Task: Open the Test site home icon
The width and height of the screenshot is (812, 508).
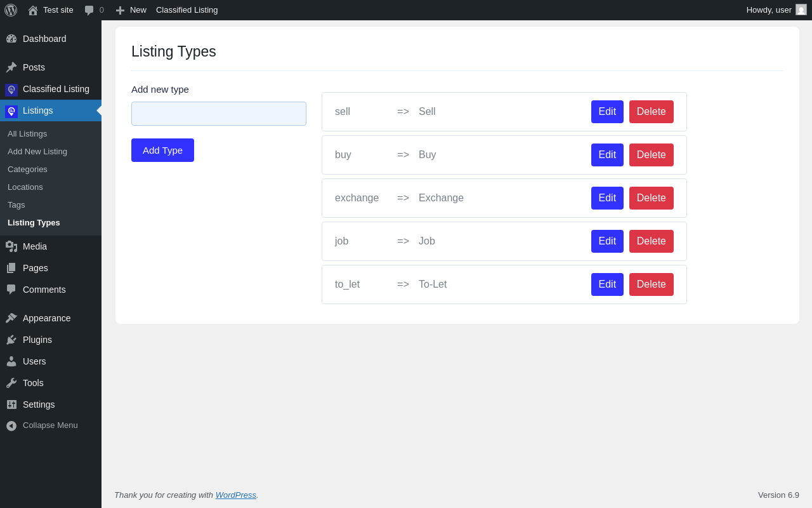Action: click(33, 10)
